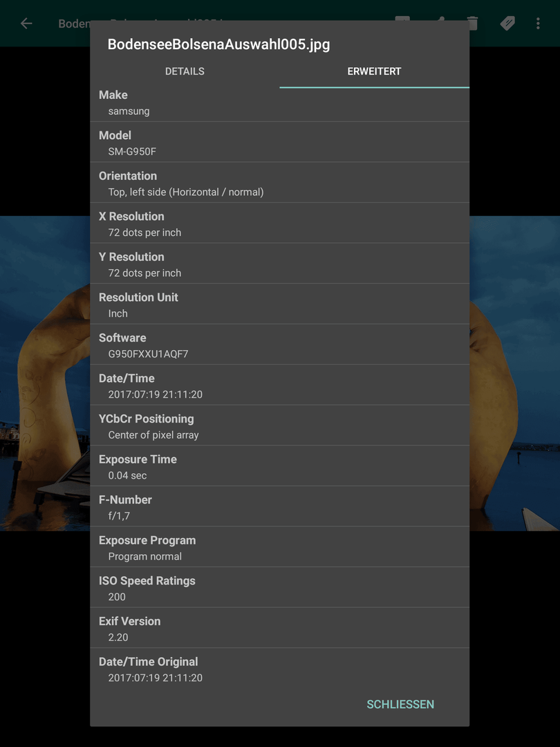Tap the ISO Speed Ratings entry
Viewport: 560px width, 747px height.
tap(279, 589)
